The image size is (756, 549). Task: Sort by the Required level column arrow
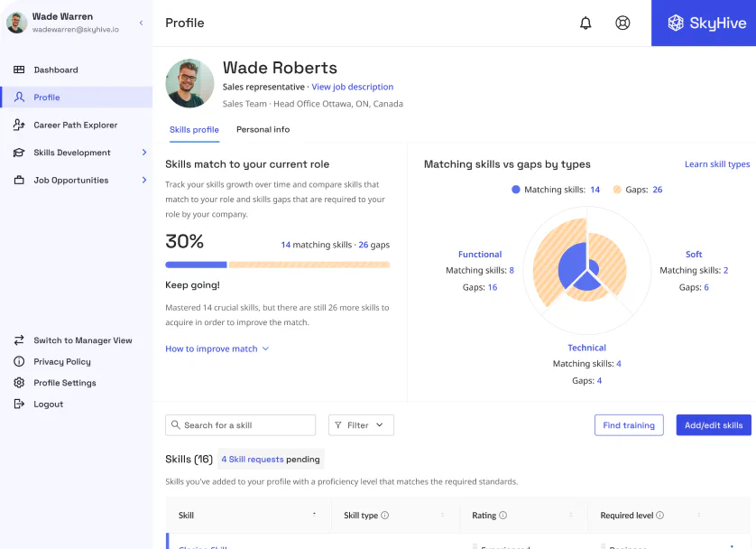click(698, 515)
